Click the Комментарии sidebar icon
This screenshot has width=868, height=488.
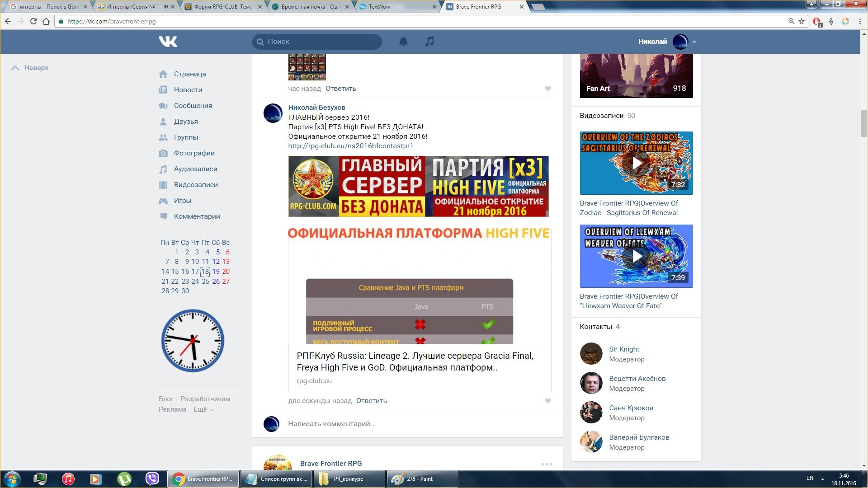click(163, 216)
